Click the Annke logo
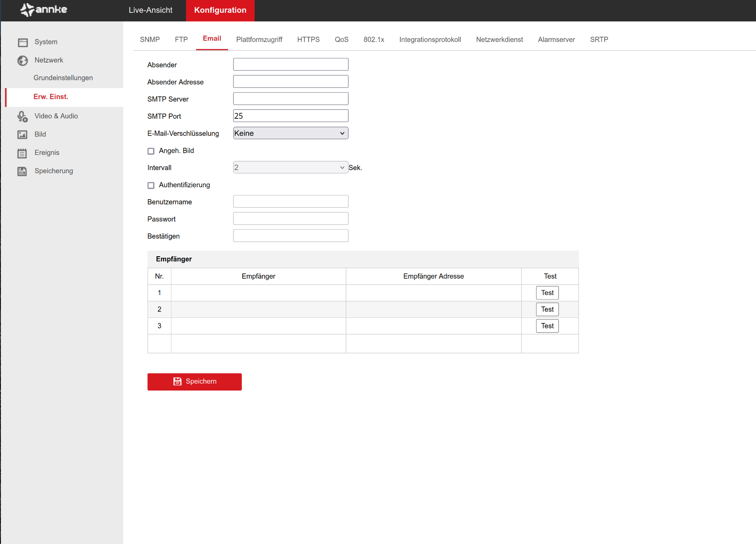This screenshot has width=756, height=544. pos(44,10)
